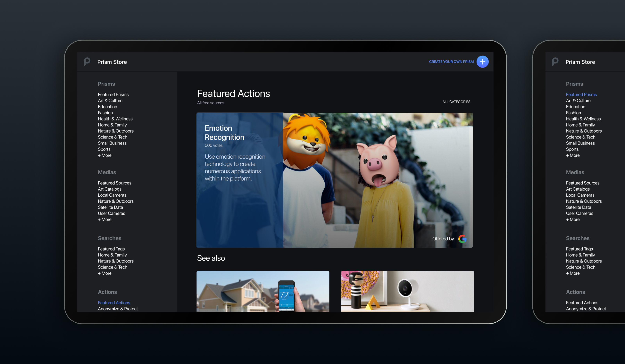Image resolution: width=625 pixels, height=364 pixels.
Task: Select Health & Wellness under Prisms
Action: click(115, 119)
